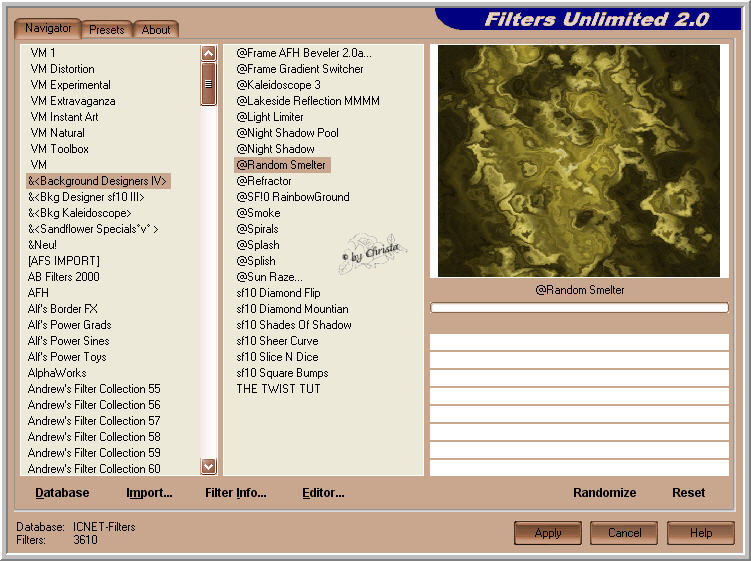Select [AFS IMPORT] category
751x561 pixels.
click(64, 261)
